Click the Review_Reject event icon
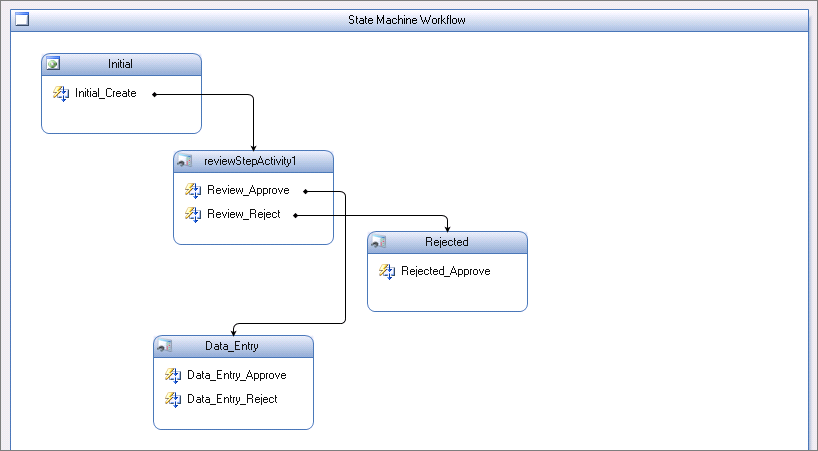The image size is (818, 451). click(x=193, y=214)
